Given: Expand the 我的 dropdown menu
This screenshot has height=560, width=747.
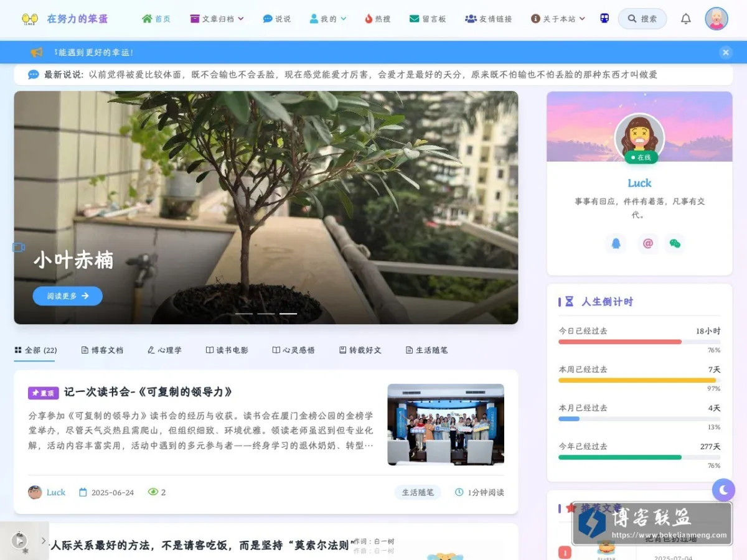Looking at the screenshot, I should coord(328,19).
